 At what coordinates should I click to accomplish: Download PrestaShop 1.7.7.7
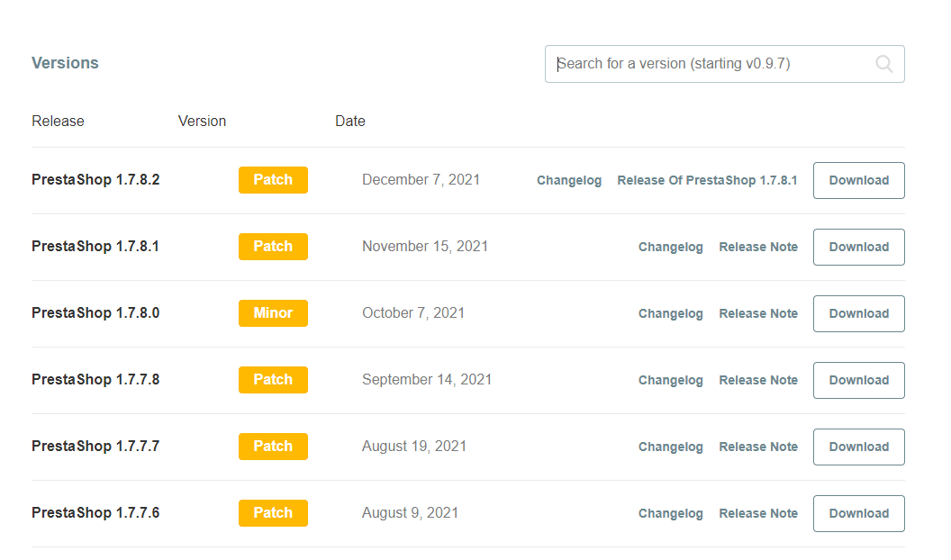pos(858,447)
